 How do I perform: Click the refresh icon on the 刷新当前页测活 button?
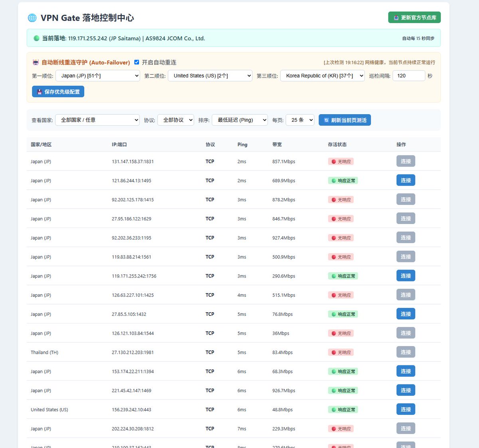pyautogui.click(x=326, y=120)
